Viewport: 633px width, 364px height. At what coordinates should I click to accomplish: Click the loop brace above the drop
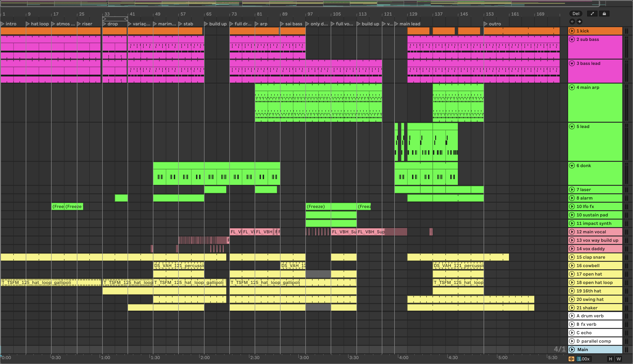[x=115, y=19]
